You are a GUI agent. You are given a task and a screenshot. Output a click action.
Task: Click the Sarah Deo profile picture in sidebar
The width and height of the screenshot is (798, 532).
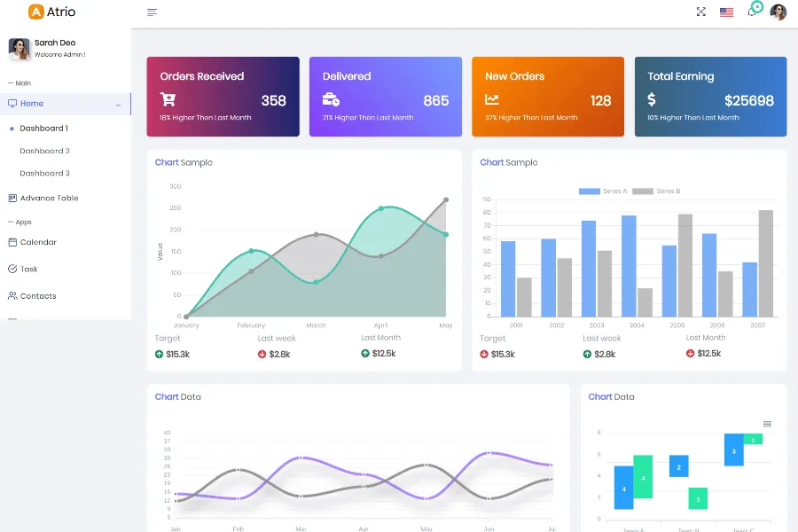pyautogui.click(x=20, y=49)
